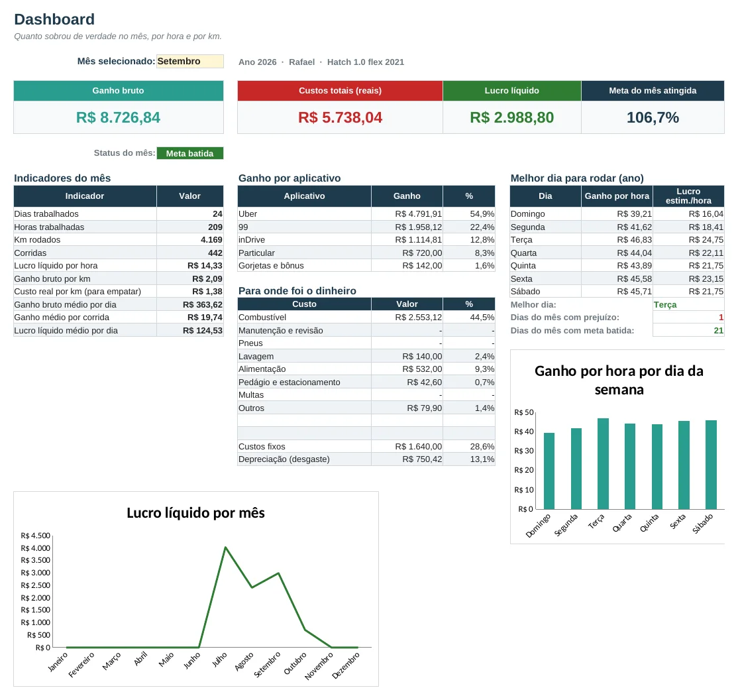
Task: Select the Combustível value R$ 2.553,12
Action: [407, 318]
